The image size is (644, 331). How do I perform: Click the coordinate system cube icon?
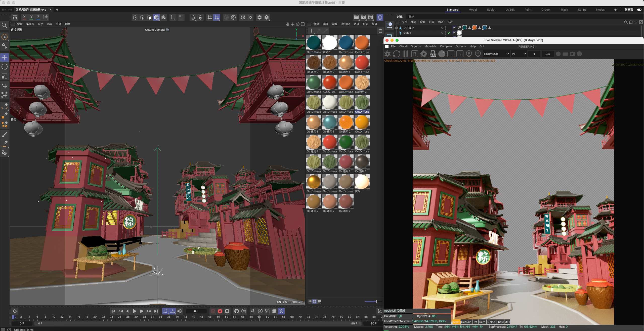click(x=46, y=17)
